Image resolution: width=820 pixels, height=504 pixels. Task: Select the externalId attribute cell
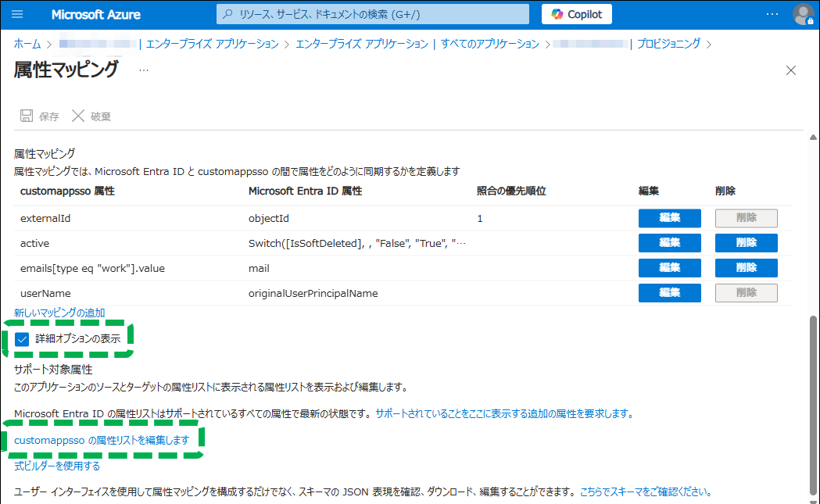click(45, 219)
